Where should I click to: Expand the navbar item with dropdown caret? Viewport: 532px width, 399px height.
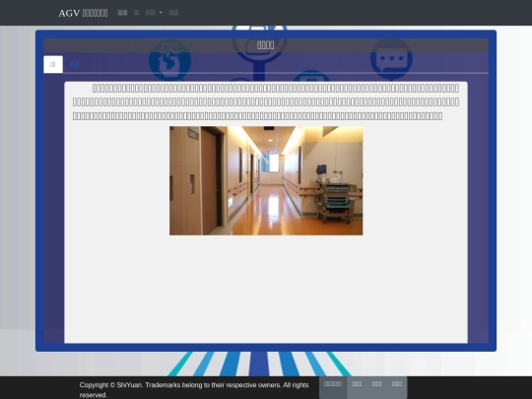[x=154, y=13]
